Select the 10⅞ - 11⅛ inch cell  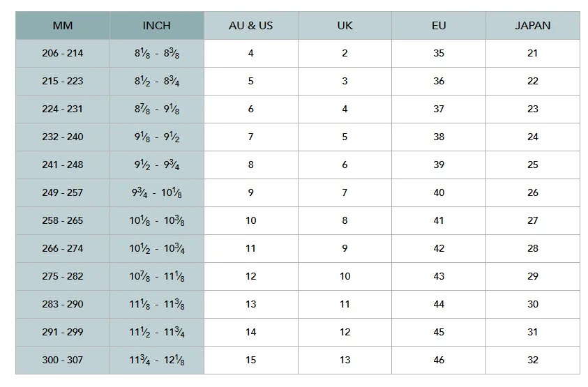(x=157, y=276)
